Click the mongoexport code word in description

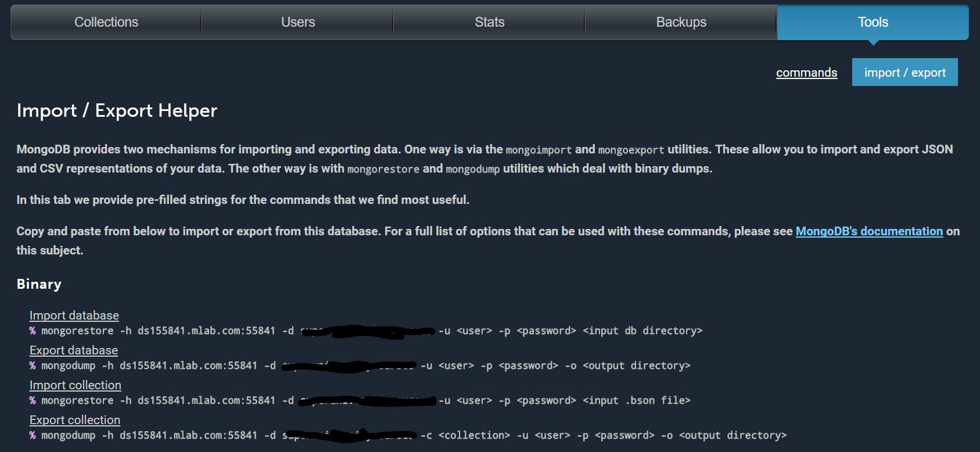[631, 150]
